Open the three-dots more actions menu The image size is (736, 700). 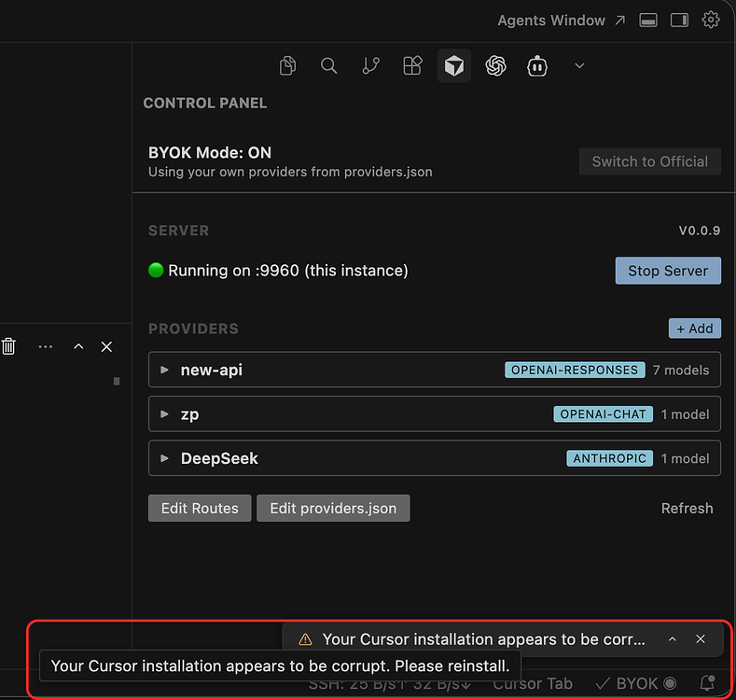tap(46, 346)
